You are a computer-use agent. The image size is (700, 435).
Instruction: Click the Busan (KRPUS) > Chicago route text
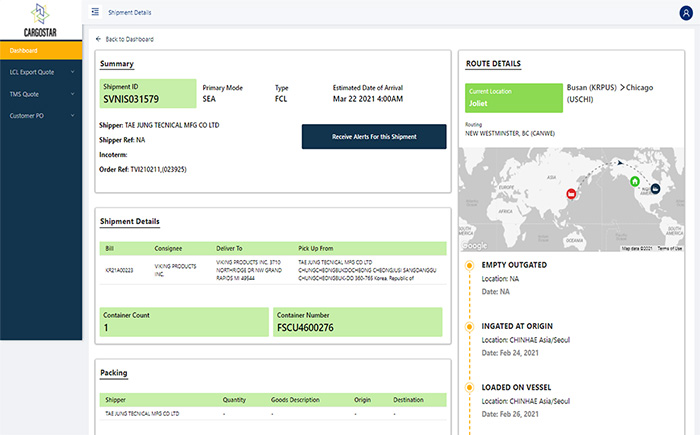(x=610, y=93)
